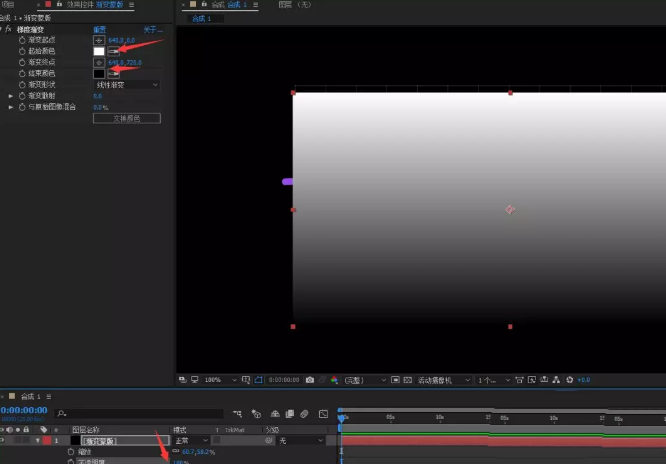666x464 pixels.
Task: Open effect controls panel menu icon
Action: tap(132, 5)
